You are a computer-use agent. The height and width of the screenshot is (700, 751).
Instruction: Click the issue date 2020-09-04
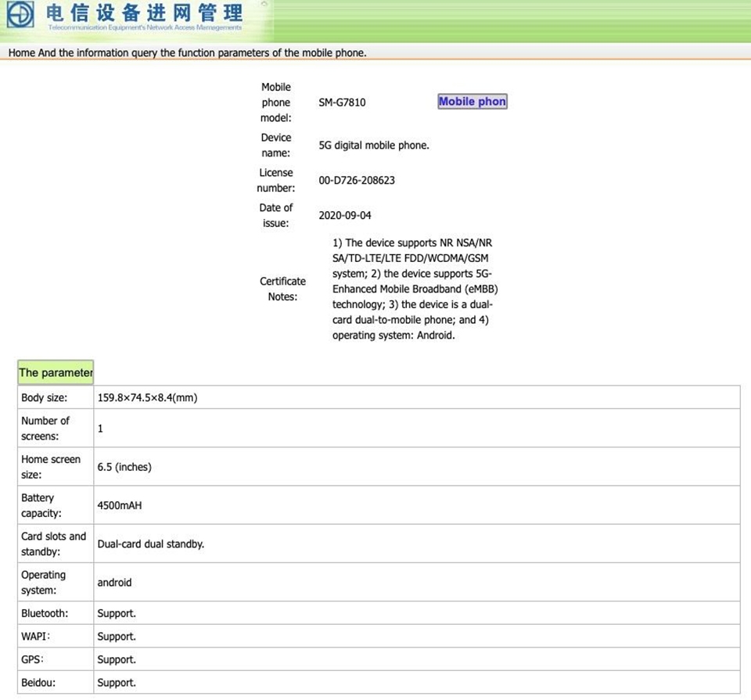point(345,215)
